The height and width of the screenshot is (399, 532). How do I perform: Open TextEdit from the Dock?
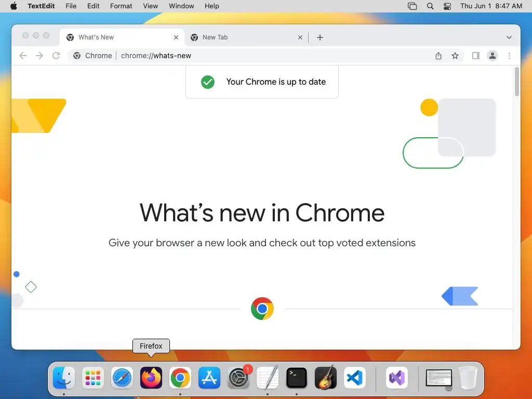pyautogui.click(x=268, y=378)
